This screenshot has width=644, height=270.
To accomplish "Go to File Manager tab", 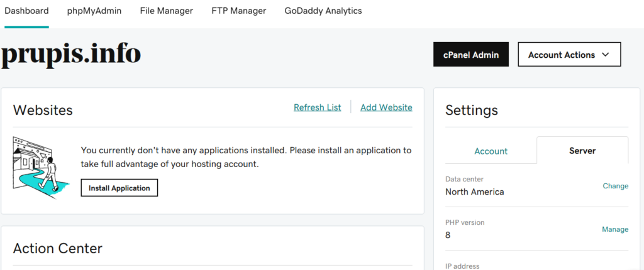I will point(166,11).
